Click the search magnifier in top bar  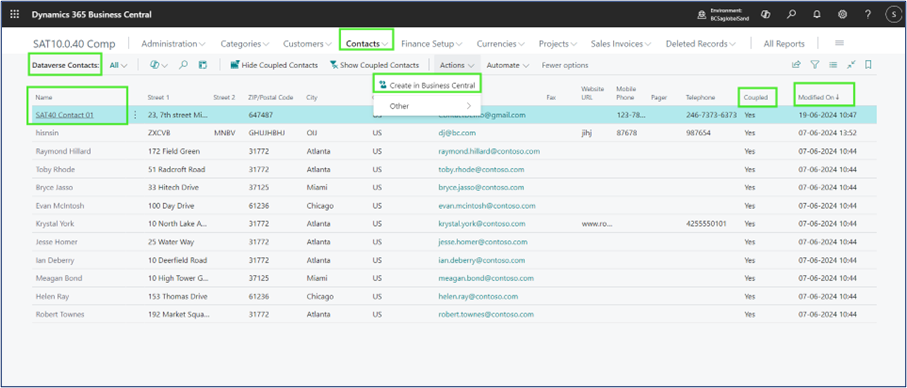pyautogui.click(x=792, y=15)
